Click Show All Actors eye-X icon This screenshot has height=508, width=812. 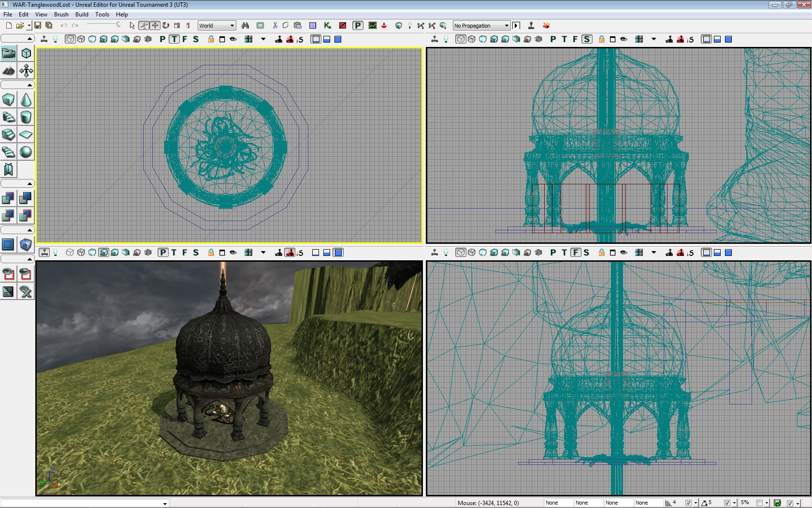coord(26,291)
